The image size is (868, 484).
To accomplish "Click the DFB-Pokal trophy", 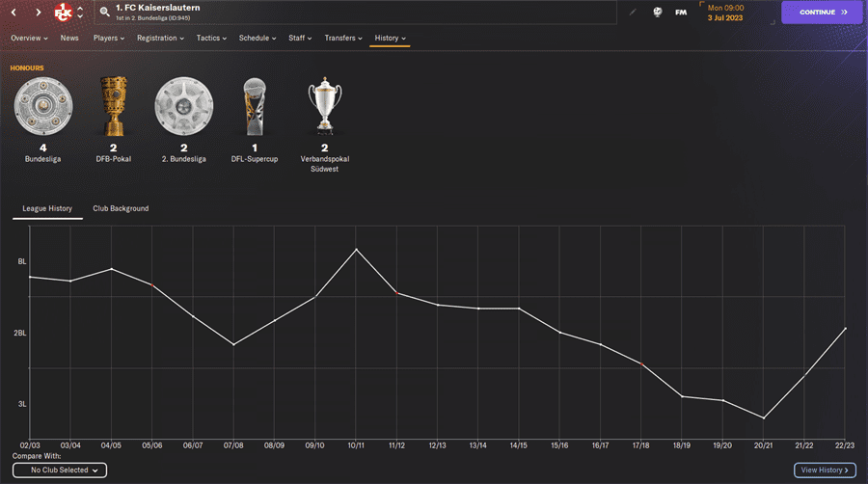I will click(114, 107).
